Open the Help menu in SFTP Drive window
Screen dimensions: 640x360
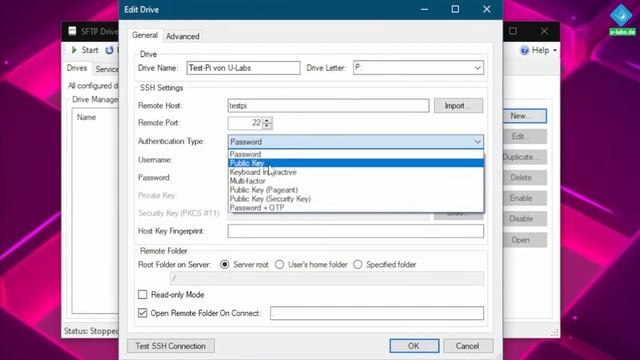(x=539, y=50)
